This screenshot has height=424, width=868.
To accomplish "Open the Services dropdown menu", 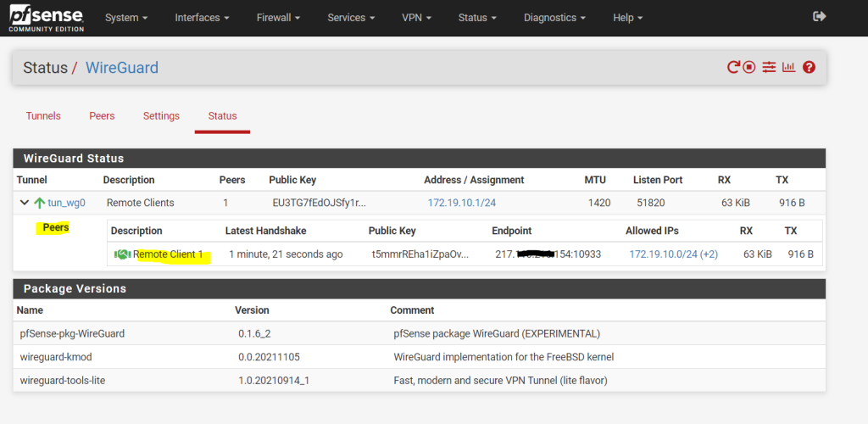I will 351,18.
